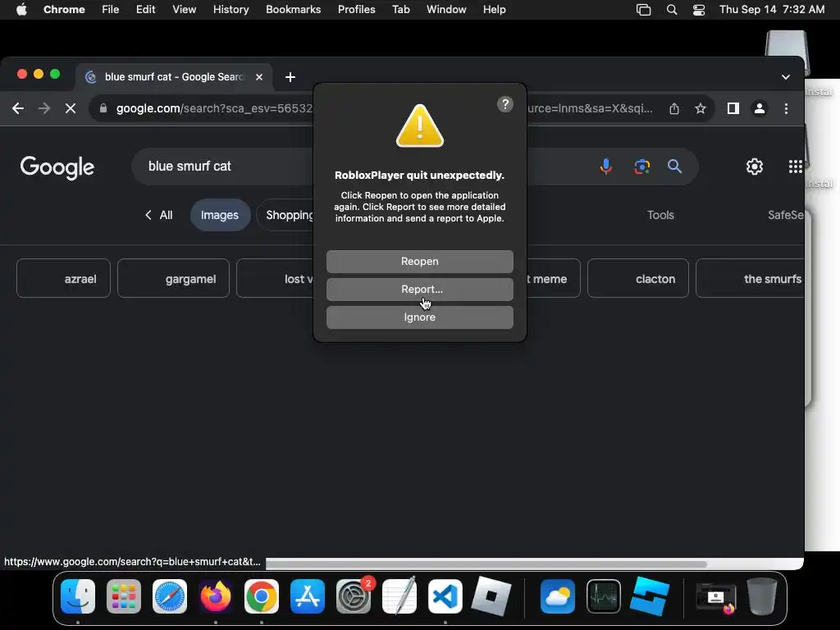The image size is (840, 630).
Task: Expand the tab search chevron
Action: [785, 77]
